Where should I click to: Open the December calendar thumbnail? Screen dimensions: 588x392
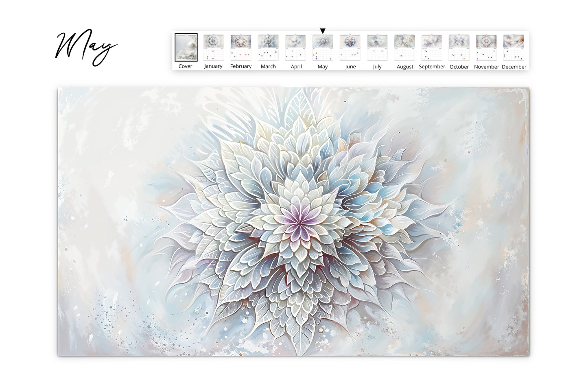514,47
